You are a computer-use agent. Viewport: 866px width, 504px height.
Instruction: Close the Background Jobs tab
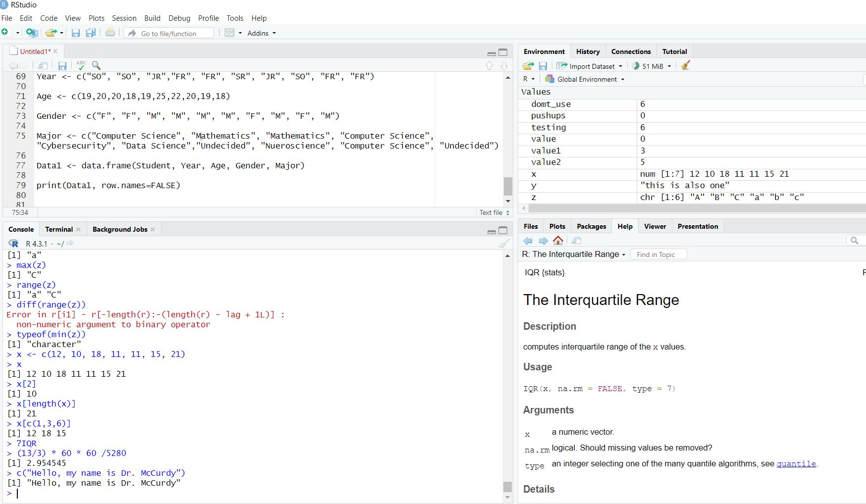tap(153, 229)
